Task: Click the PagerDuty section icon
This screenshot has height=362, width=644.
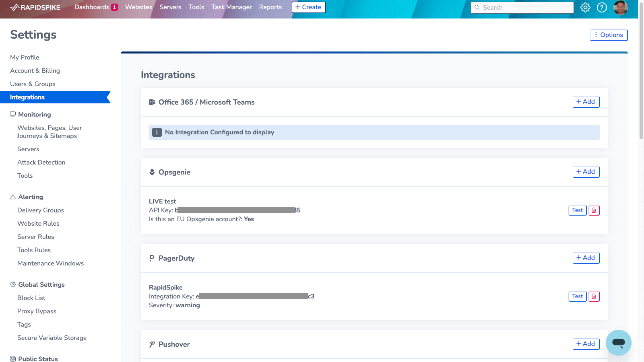Action: (152, 258)
